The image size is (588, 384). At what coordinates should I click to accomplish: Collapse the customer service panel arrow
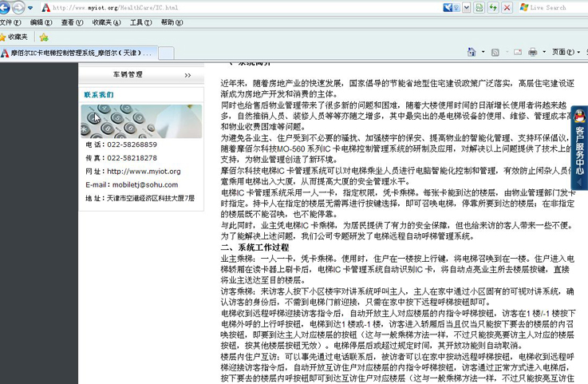pyautogui.click(x=579, y=183)
